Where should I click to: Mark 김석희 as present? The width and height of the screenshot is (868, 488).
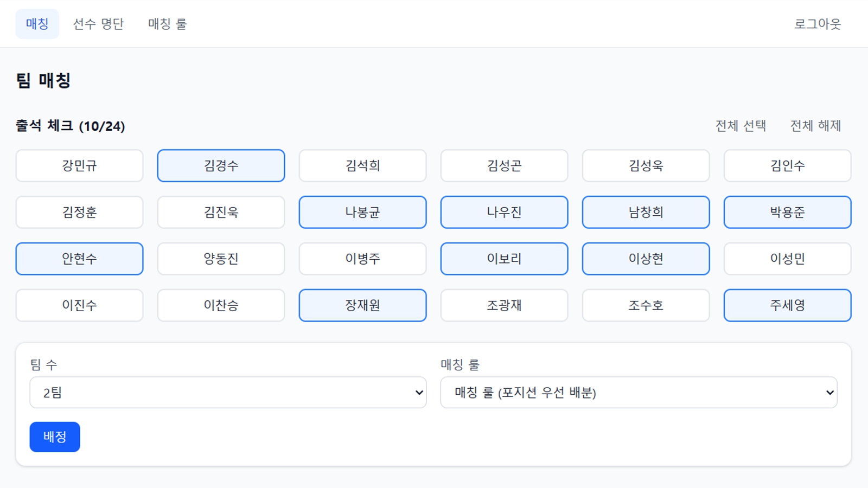point(362,166)
